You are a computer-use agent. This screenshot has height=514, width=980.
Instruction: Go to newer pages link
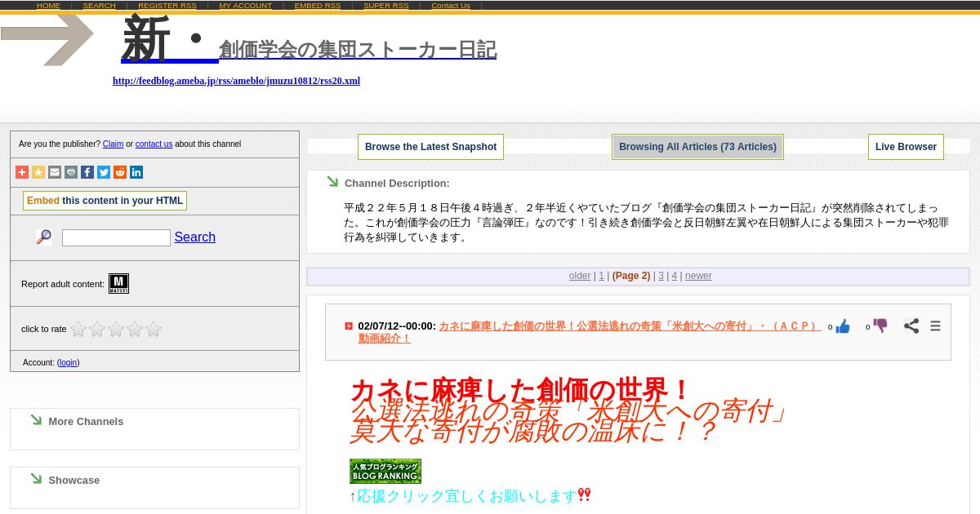(698, 276)
